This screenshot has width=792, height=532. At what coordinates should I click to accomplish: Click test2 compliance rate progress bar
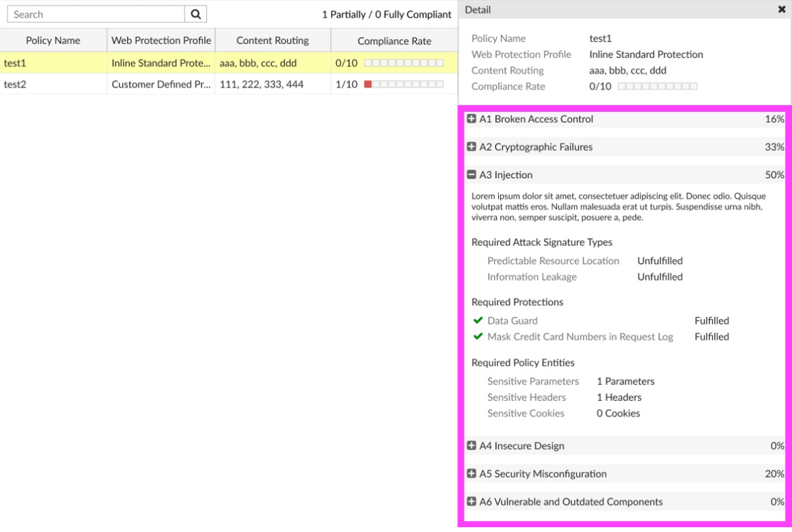click(404, 84)
